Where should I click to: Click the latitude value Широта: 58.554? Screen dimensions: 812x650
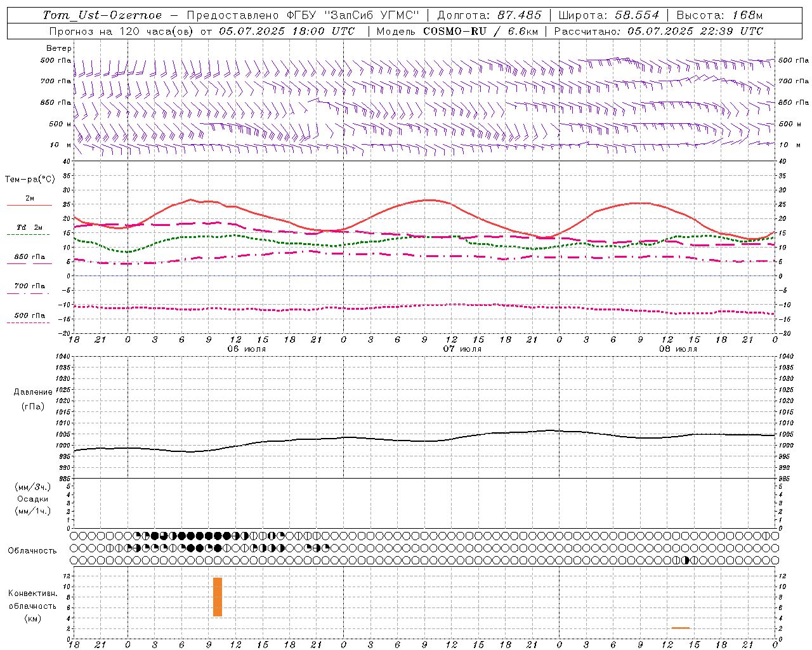[x=608, y=15]
